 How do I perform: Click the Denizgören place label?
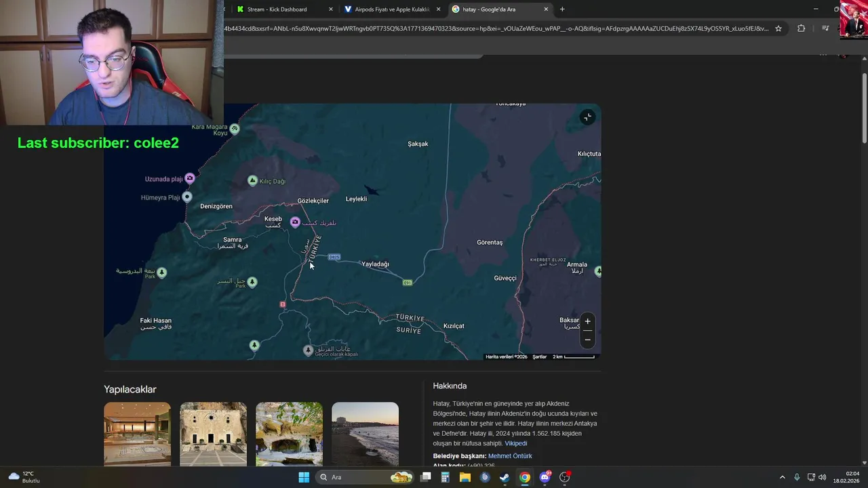(216, 206)
